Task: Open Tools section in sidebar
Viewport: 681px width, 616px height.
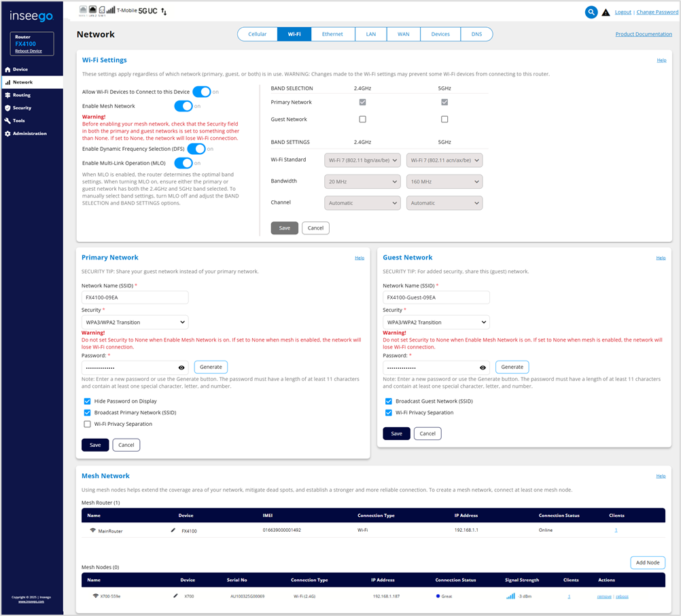Action: (19, 121)
